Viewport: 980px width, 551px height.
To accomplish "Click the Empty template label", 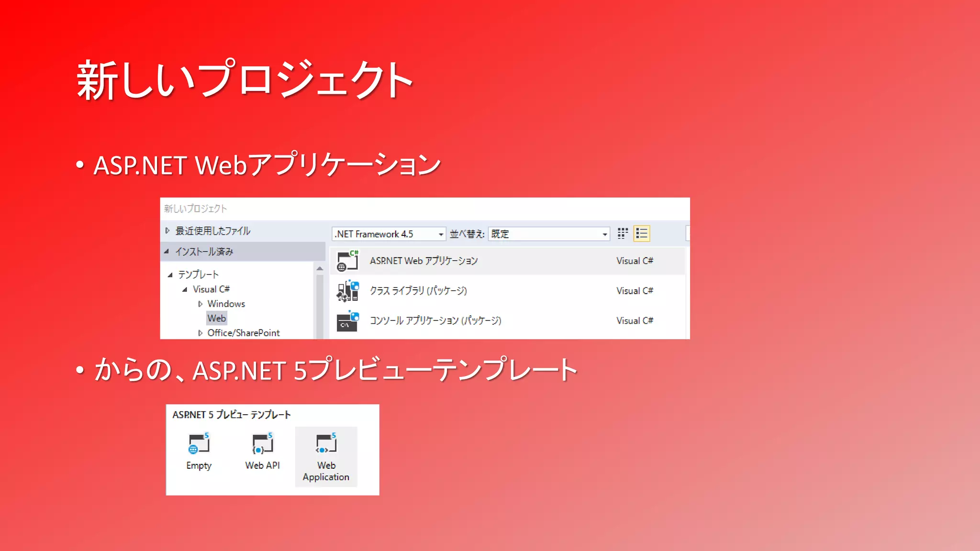I will (x=199, y=466).
